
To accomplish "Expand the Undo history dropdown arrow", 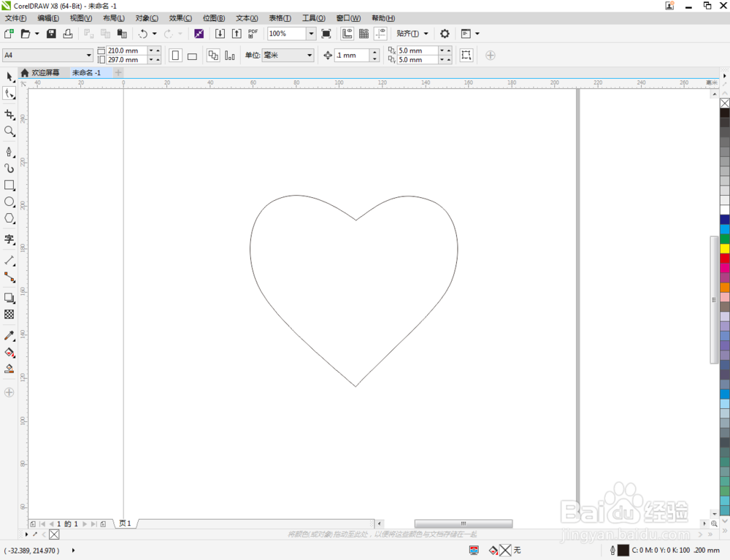I will pos(155,34).
